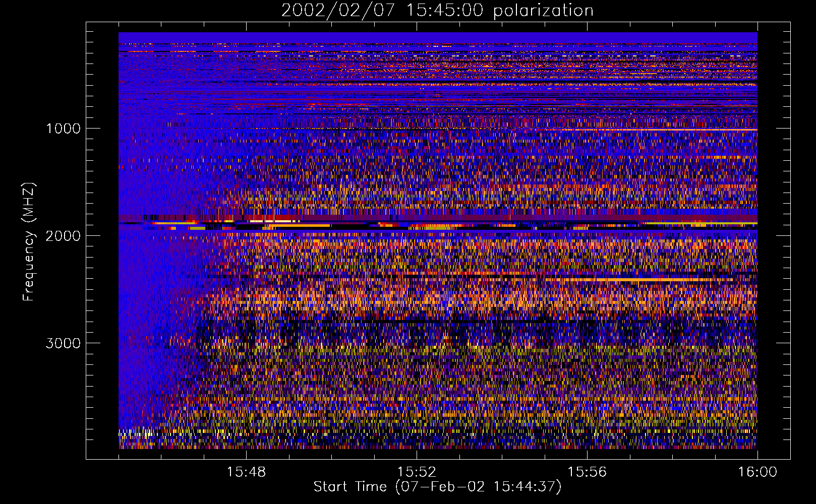Select the 2000 frequency axis label
Viewport: 816px width, 504px height.
pos(63,236)
